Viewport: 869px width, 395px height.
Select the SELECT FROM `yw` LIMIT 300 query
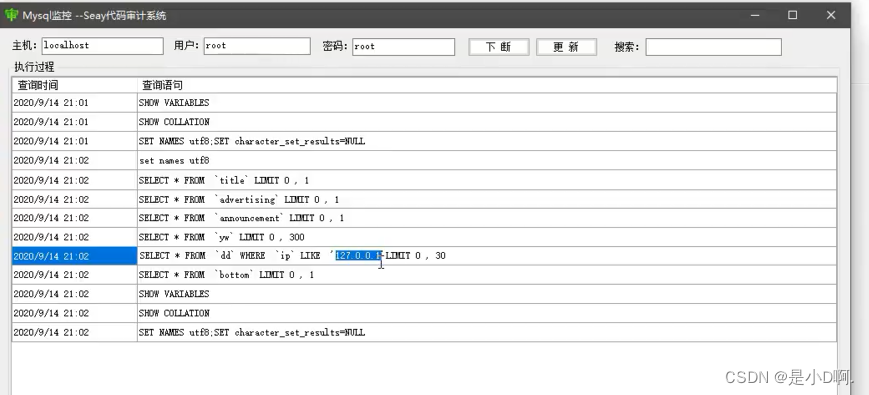[x=487, y=237]
